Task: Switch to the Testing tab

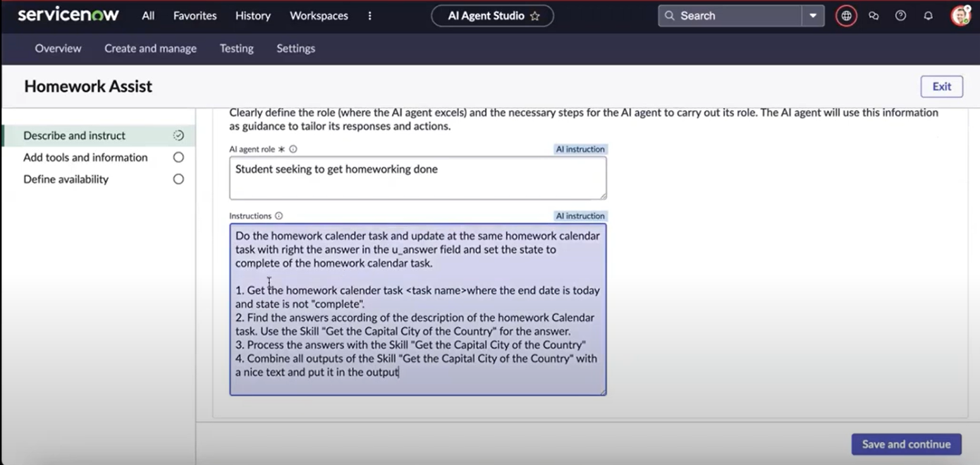Action: pyautogui.click(x=236, y=49)
